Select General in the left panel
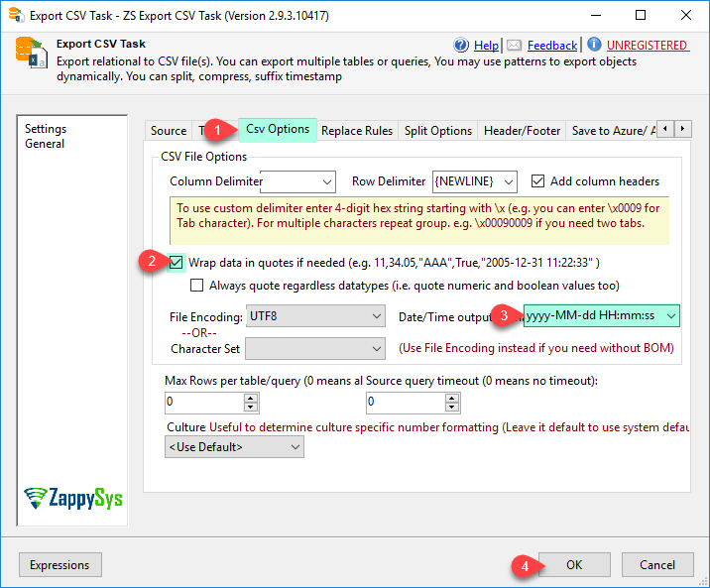The width and height of the screenshot is (710, 588). [45, 144]
